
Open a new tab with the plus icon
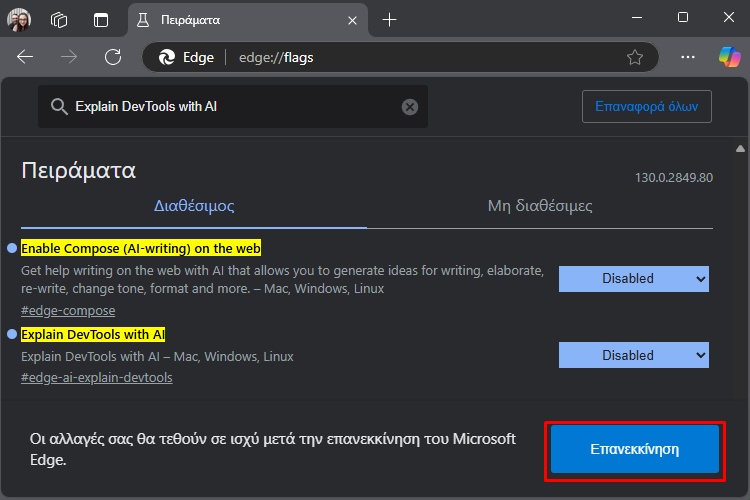point(389,20)
